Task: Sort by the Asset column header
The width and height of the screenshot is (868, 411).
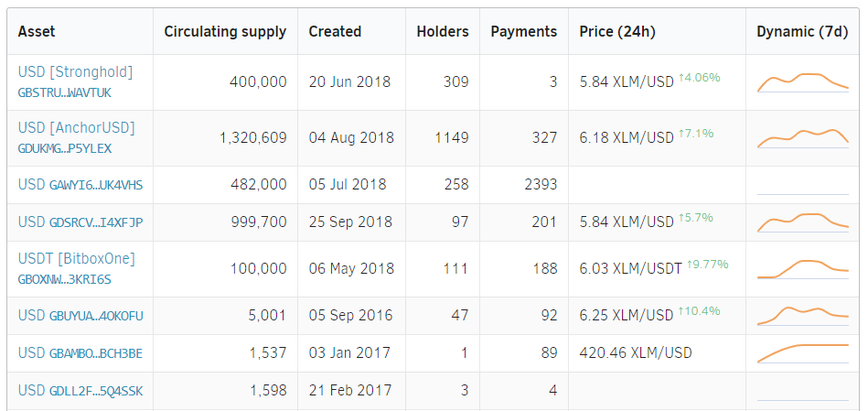Action: pos(37,31)
